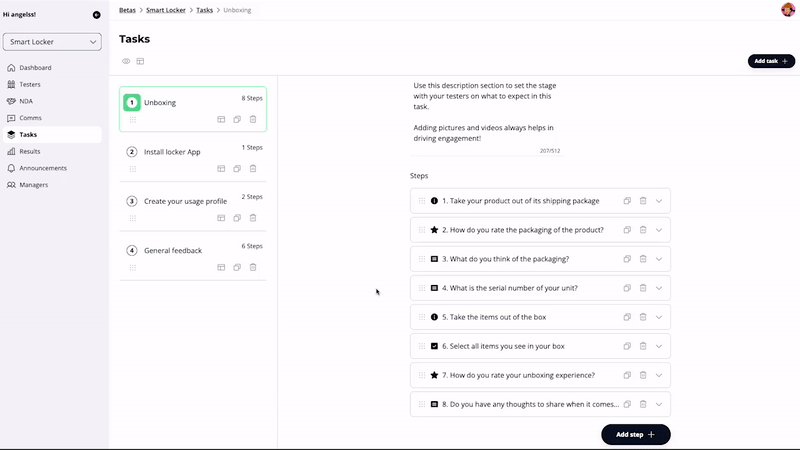Duplicate step 1 Take your product out

pyautogui.click(x=627, y=201)
